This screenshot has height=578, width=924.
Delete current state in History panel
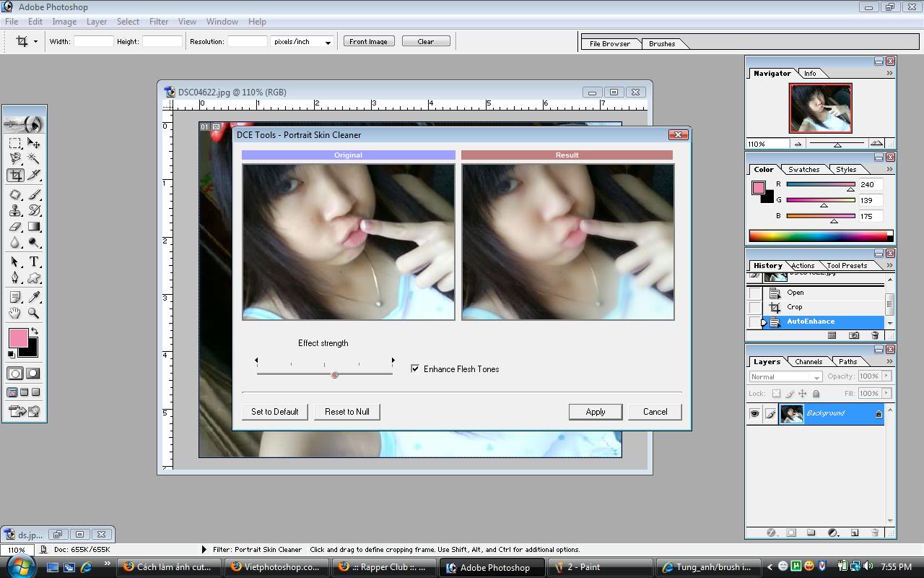(x=875, y=335)
